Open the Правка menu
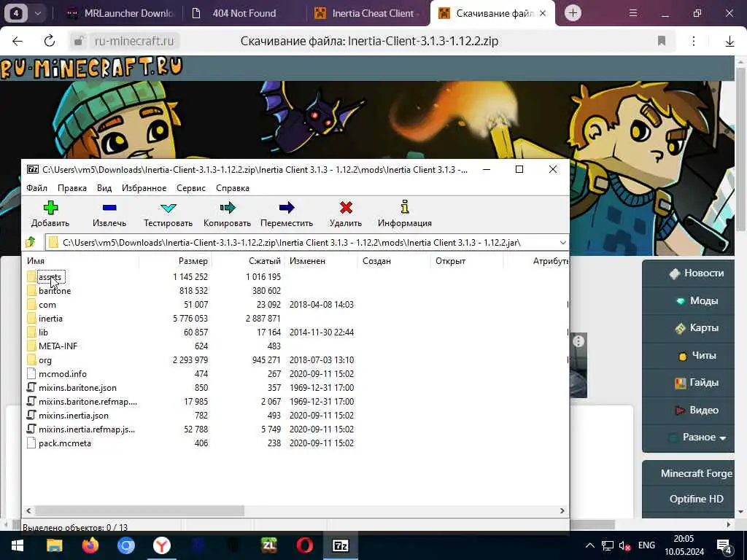 (72, 188)
